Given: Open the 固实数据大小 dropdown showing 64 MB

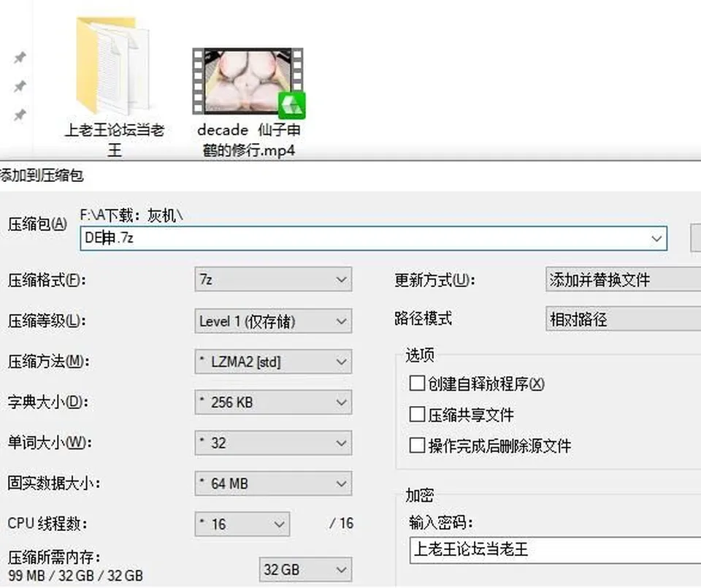Looking at the screenshot, I should click(273, 484).
